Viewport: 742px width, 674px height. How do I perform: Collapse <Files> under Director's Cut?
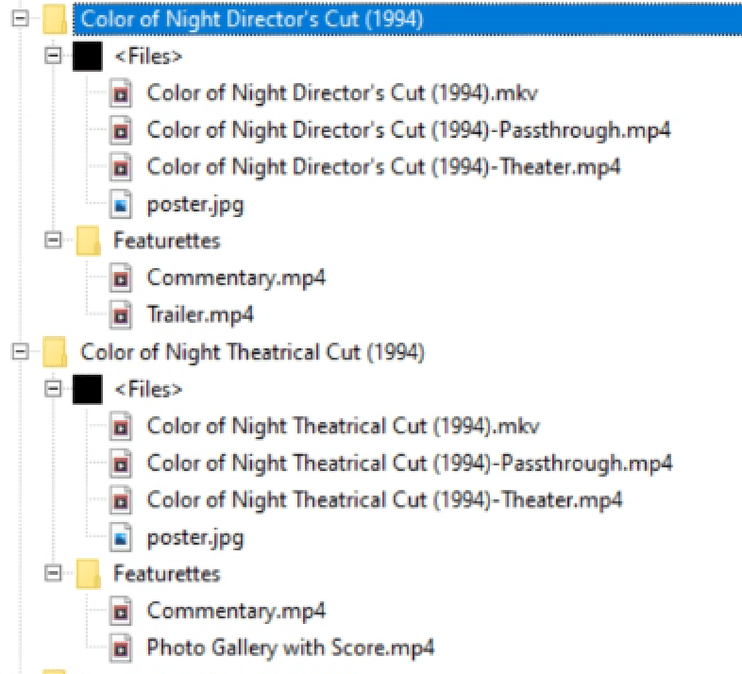(53, 56)
